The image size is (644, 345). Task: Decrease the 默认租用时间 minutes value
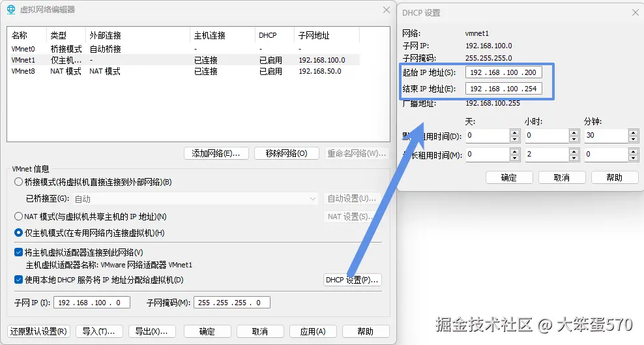(x=633, y=139)
